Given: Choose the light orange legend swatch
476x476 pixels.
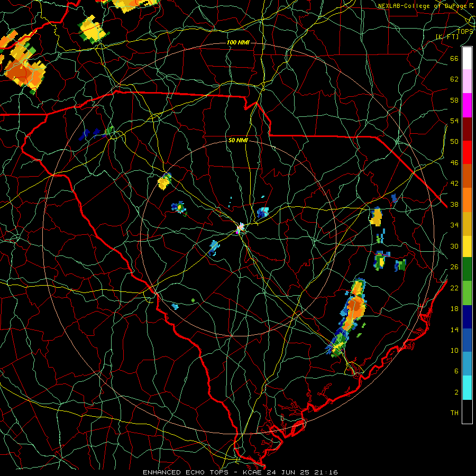Looking at the screenshot, I should pyautogui.click(x=467, y=199).
